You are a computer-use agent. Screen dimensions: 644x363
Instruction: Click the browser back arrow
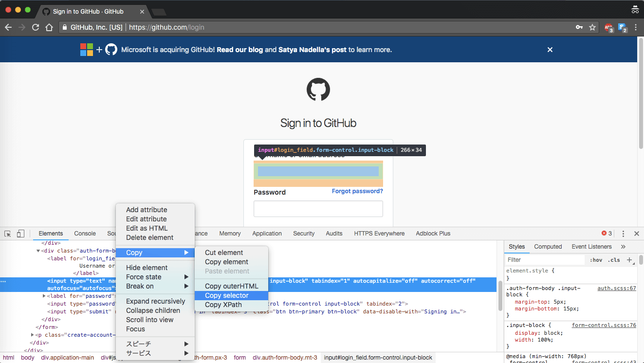coord(8,27)
